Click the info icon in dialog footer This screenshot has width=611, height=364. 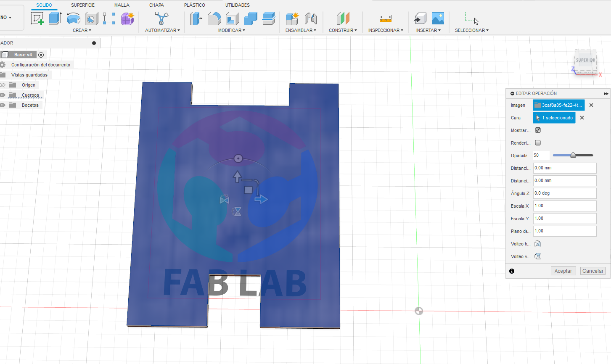click(512, 271)
